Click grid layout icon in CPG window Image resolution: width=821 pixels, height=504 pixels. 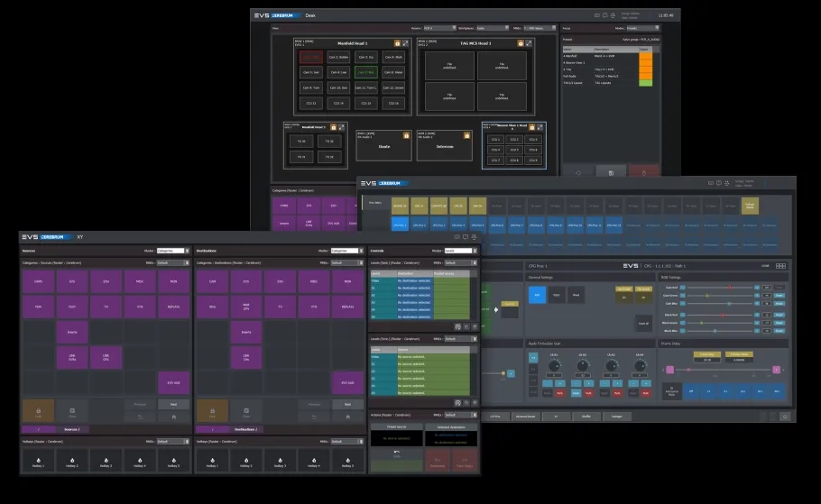(780, 266)
